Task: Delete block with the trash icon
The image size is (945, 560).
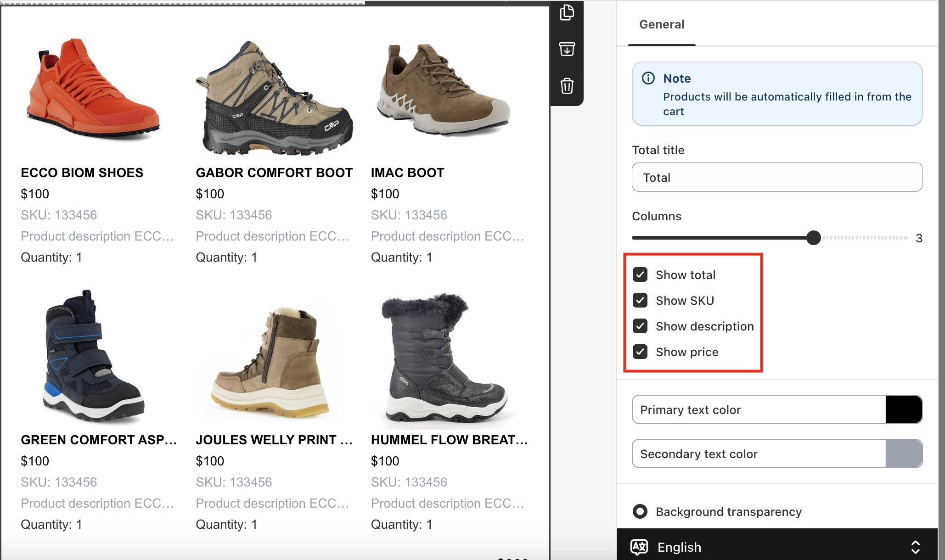Action: (x=567, y=86)
